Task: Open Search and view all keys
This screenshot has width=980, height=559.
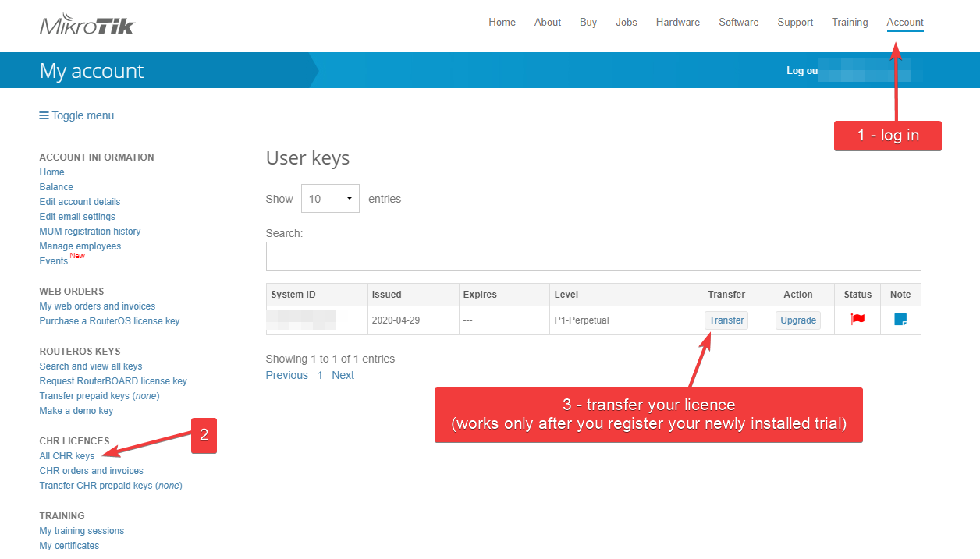Action: [91, 366]
